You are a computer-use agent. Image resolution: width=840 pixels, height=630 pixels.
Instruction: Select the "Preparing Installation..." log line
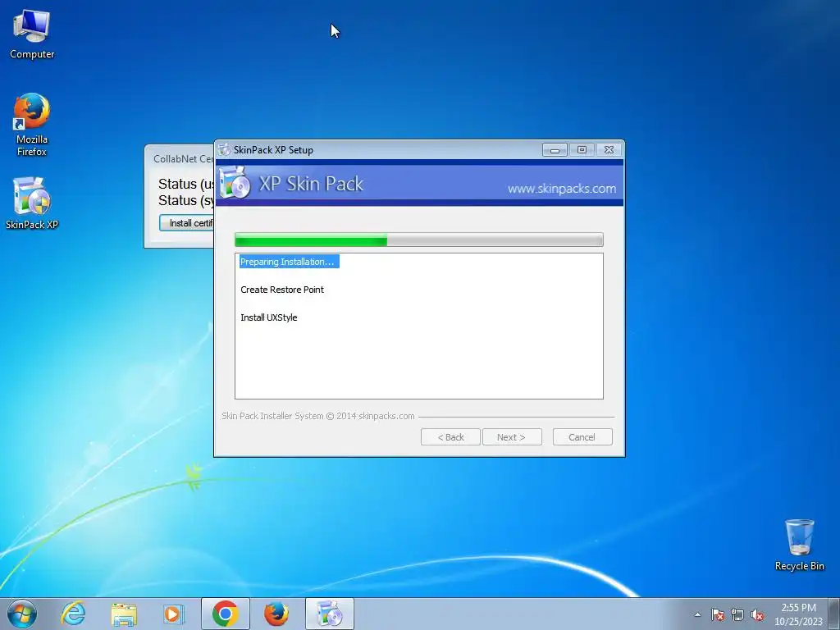tap(289, 262)
